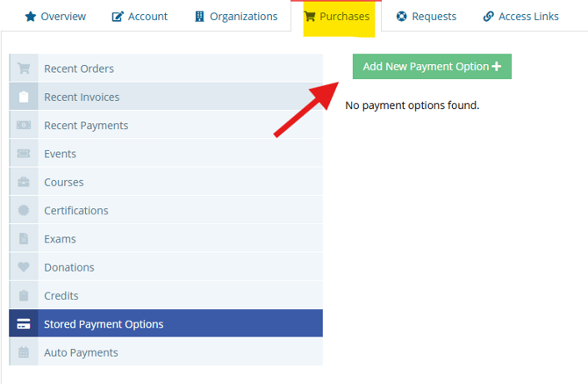588x384 pixels.
Task: Click the shopping cart icon beside Recent Orders
Action: tap(24, 69)
